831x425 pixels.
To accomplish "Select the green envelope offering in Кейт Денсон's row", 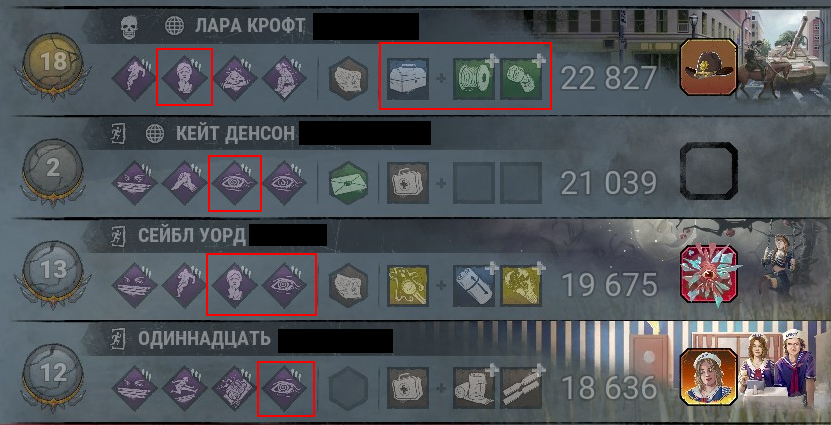I will point(348,183).
